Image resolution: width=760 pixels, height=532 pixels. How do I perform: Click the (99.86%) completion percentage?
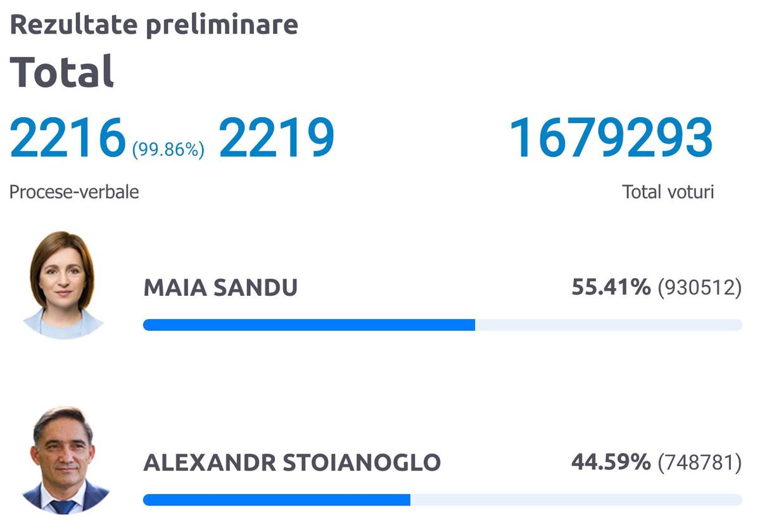pyautogui.click(x=168, y=149)
